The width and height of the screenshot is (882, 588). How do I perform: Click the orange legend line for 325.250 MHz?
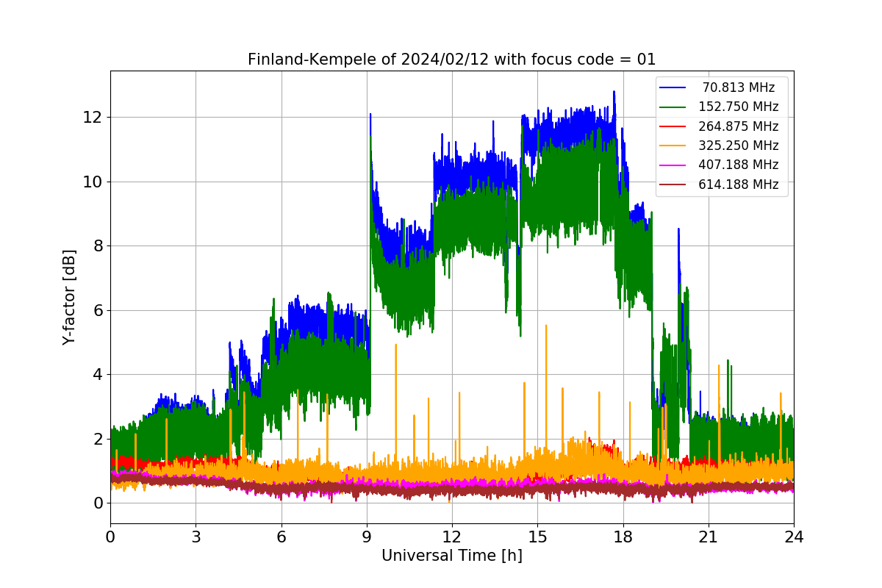coord(673,146)
